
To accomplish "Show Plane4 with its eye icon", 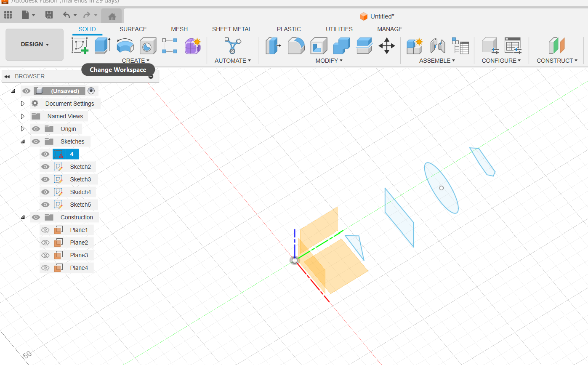I will 45,268.
